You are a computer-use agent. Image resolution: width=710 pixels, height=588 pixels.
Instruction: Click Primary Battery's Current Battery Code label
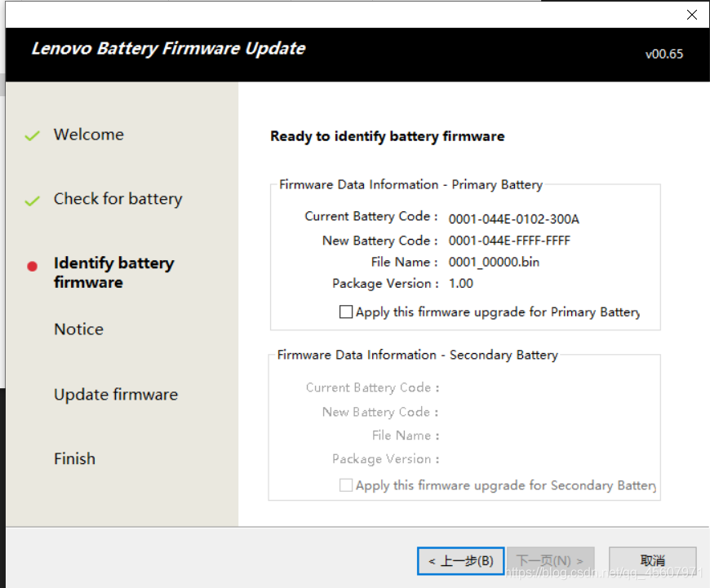pos(372,216)
